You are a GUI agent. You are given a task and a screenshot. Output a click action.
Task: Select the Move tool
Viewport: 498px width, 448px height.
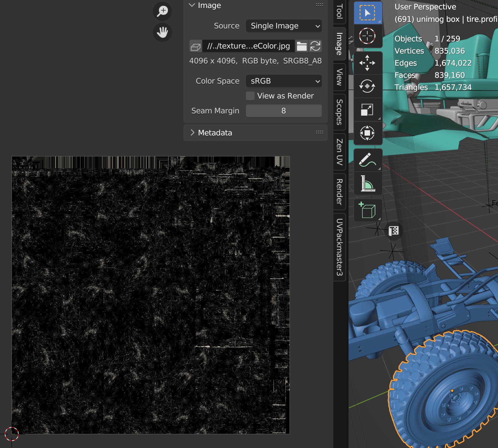(368, 63)
